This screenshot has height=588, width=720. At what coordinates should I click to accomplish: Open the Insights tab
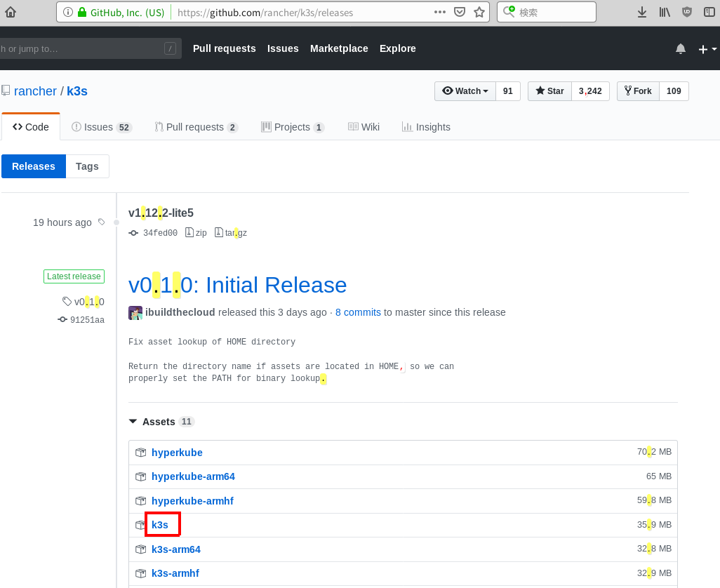[x=426, y=127]
